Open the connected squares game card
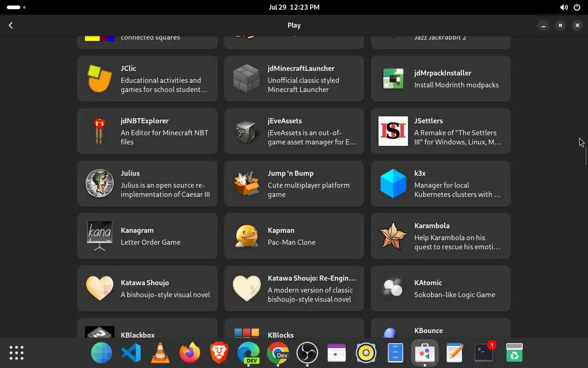Image resolution: width=588 pixels, height=368 pixels. 147,42
